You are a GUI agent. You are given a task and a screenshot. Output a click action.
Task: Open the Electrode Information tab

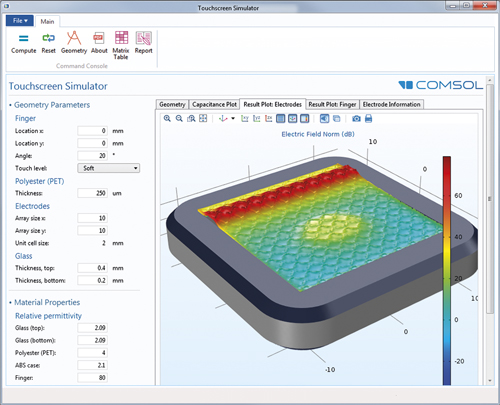tap(392, 104)
